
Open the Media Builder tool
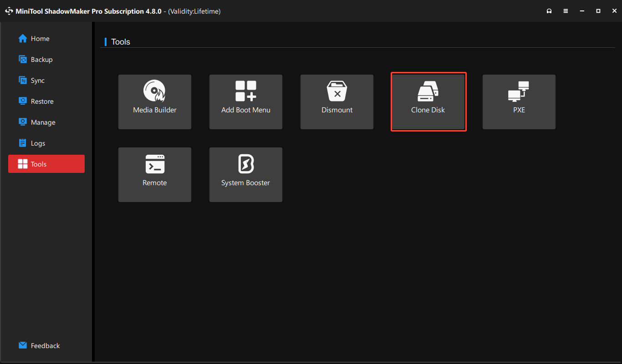tap(154, 101)
